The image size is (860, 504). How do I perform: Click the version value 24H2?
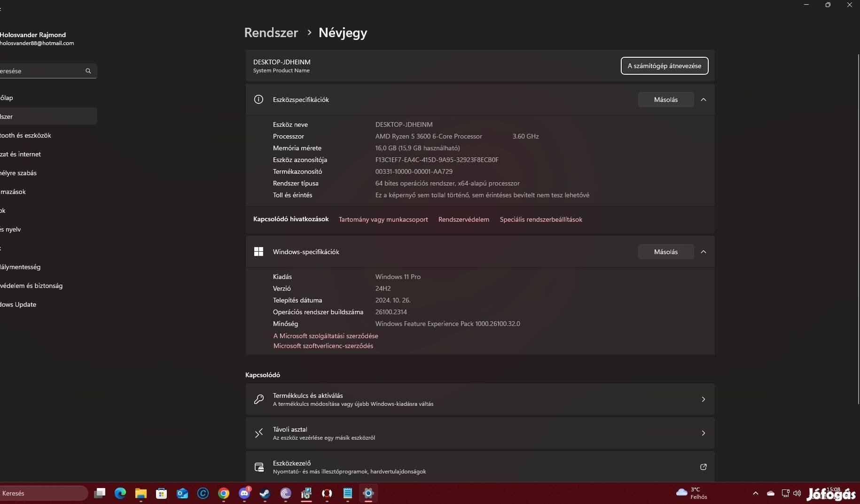point(383,288)
